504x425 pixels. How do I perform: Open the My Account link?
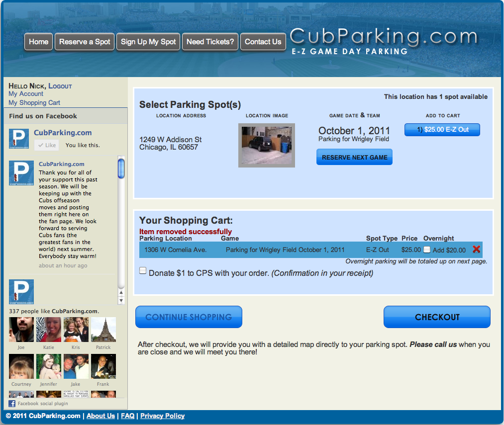[26, 94]
